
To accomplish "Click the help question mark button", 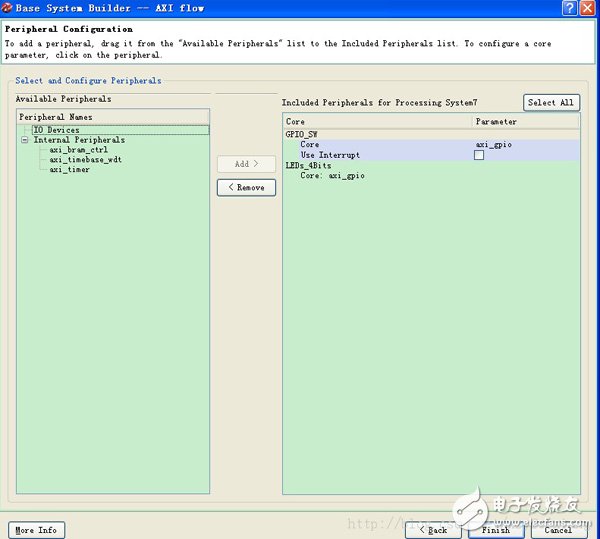I will click(569, 8).
